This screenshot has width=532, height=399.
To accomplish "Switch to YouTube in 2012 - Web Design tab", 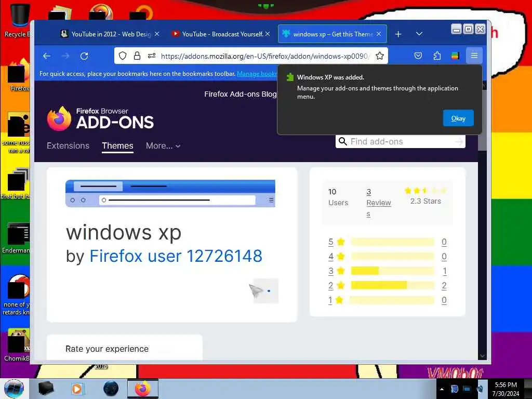I will click(x=110, y=34).
